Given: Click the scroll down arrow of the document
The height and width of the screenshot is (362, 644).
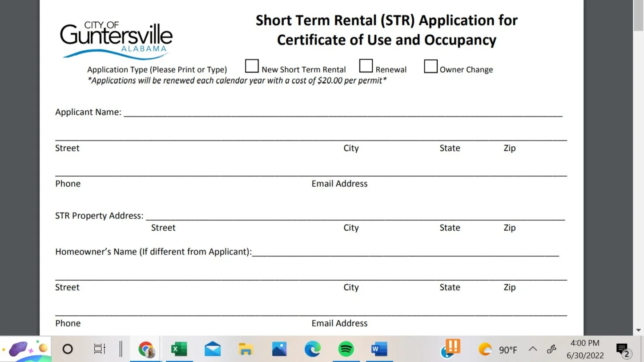Looking at the screenshot, I should pos(639,330).
